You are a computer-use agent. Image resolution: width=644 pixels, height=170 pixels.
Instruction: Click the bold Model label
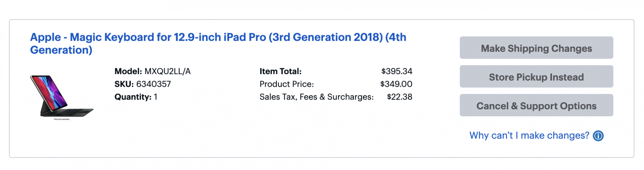(x=128, y=71)
